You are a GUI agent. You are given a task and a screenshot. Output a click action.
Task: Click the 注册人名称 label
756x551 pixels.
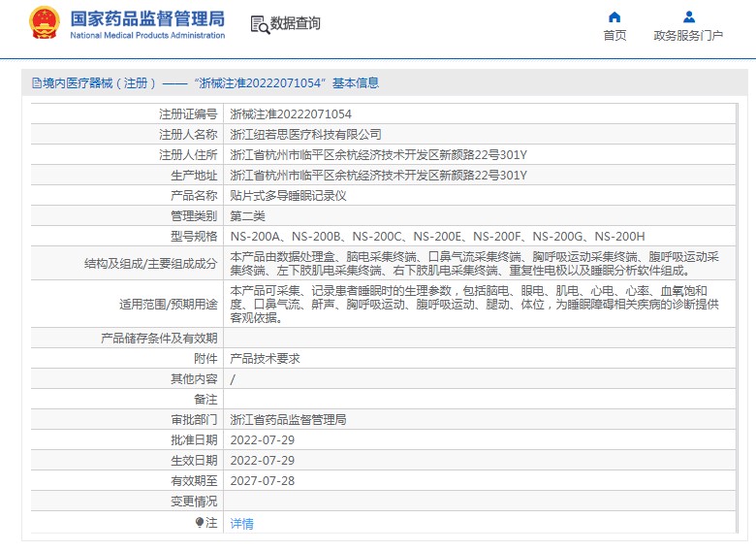pyautogui.click(x=189, y=135)
